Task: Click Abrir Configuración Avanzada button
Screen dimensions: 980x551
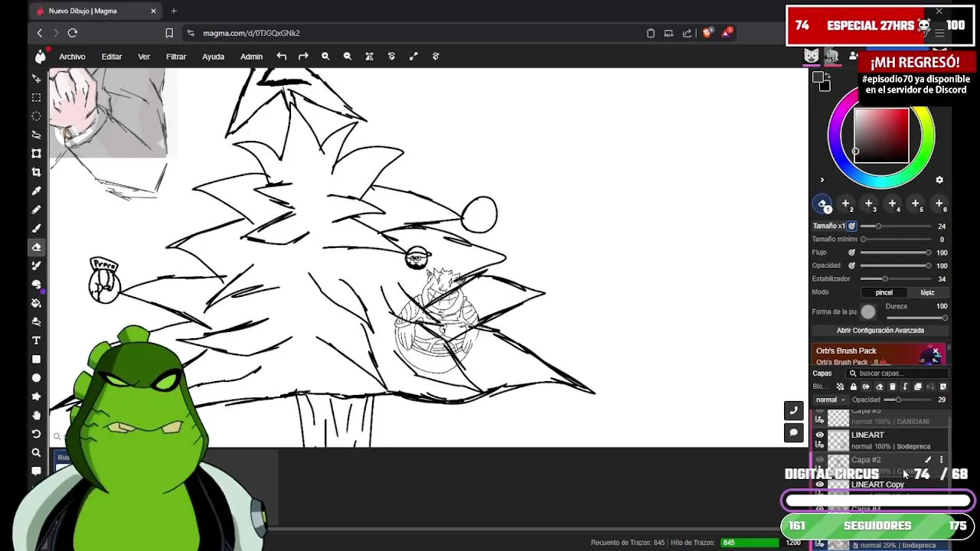Action: [880, 331]
